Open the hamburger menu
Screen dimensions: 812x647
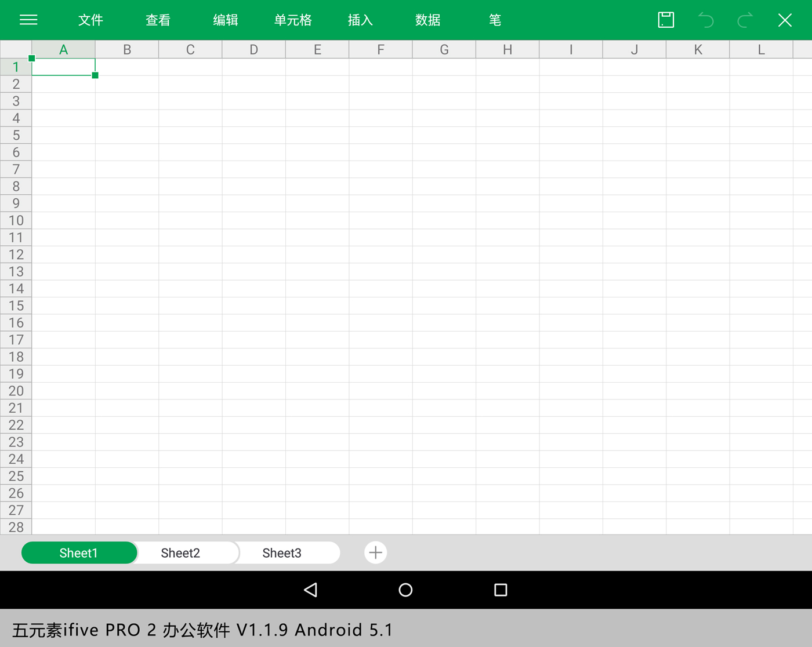pyautogui.click(x=28, y=20)
